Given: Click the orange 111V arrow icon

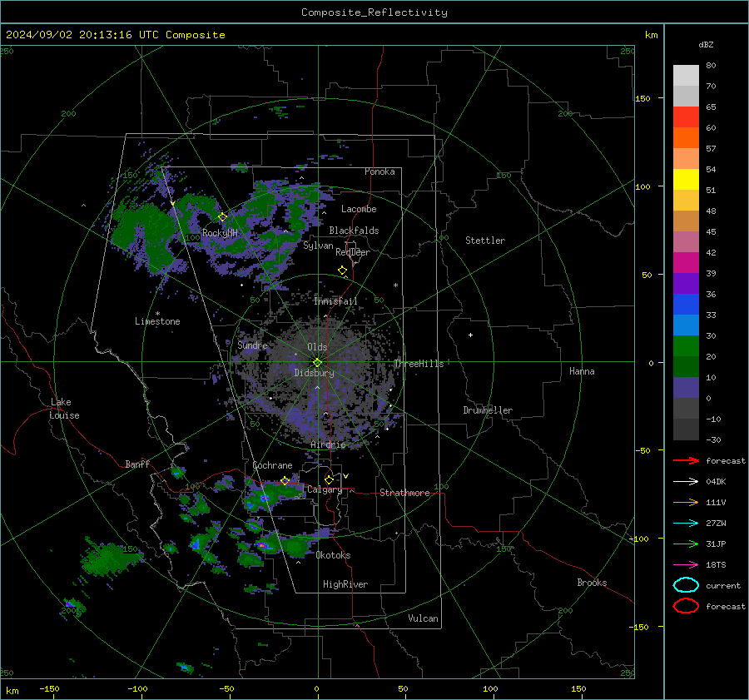Looking at the screenshot, I should (x=686, y=502).
